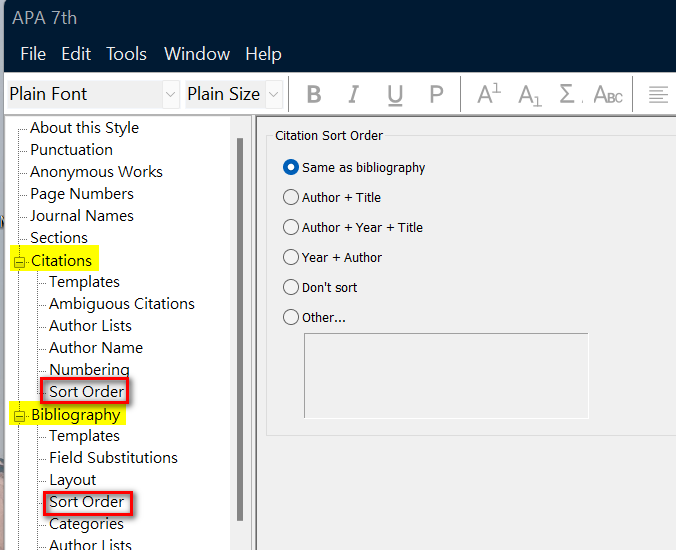Open Numbering under Citations

point(89,369)
